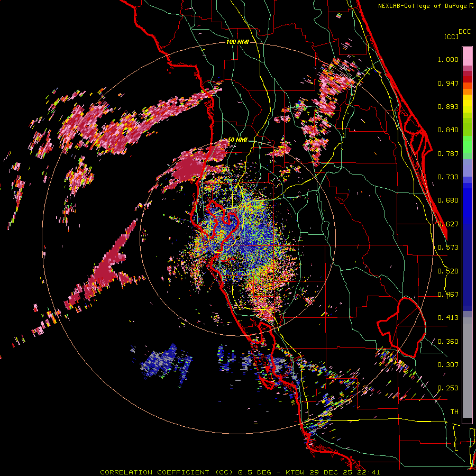Click the TH threshold label on the scale
The width and height of the screenshot is (476, 476).
click(454, 412)
